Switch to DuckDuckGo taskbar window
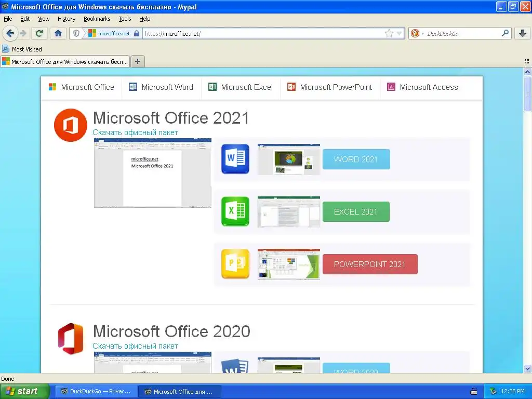 [x=96, y=391]
